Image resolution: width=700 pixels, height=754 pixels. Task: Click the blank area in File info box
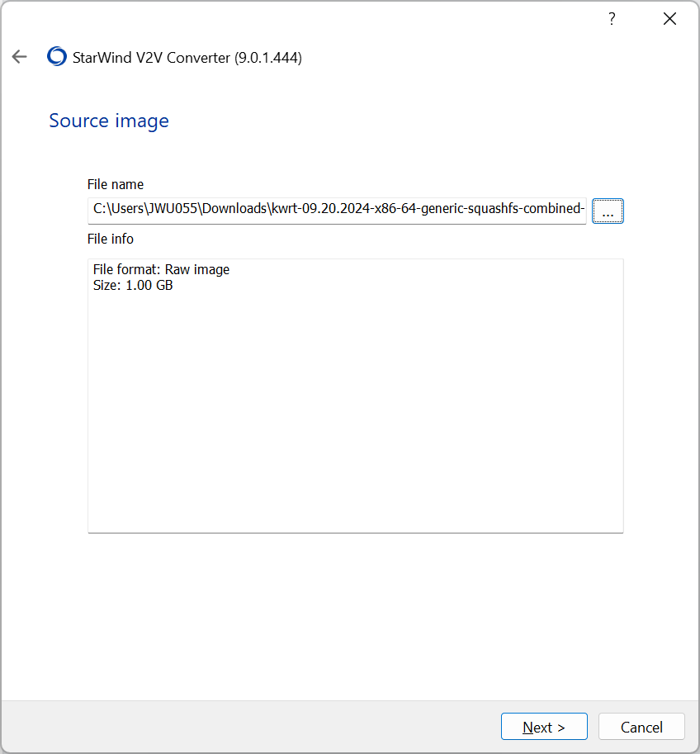coord(355,413)
